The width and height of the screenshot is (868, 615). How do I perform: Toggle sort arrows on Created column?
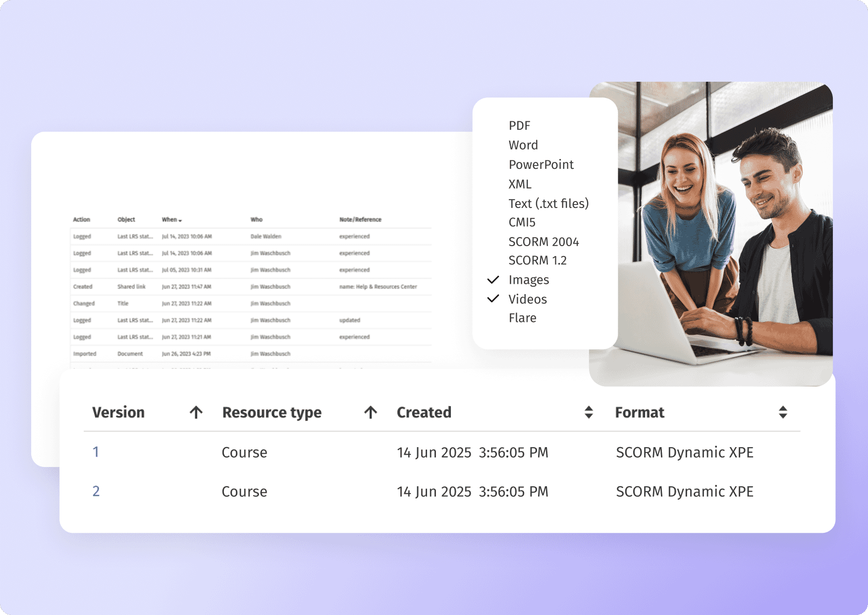coord(589,412)
